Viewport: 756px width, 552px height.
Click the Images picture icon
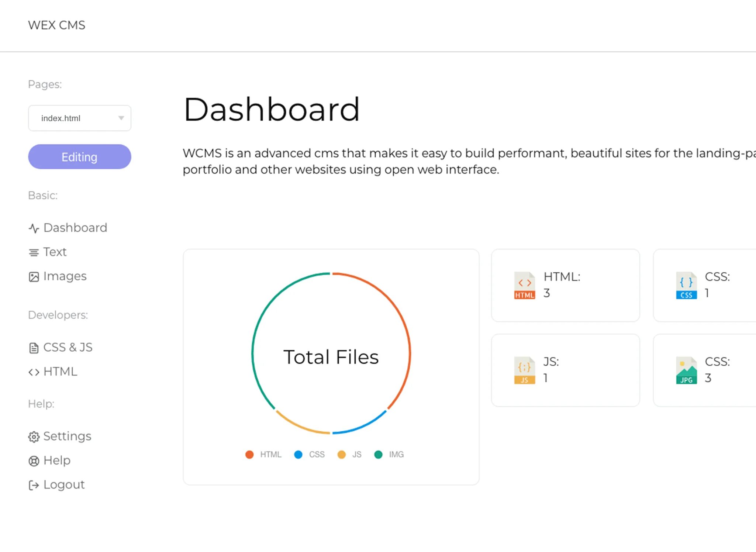(34, 277)
